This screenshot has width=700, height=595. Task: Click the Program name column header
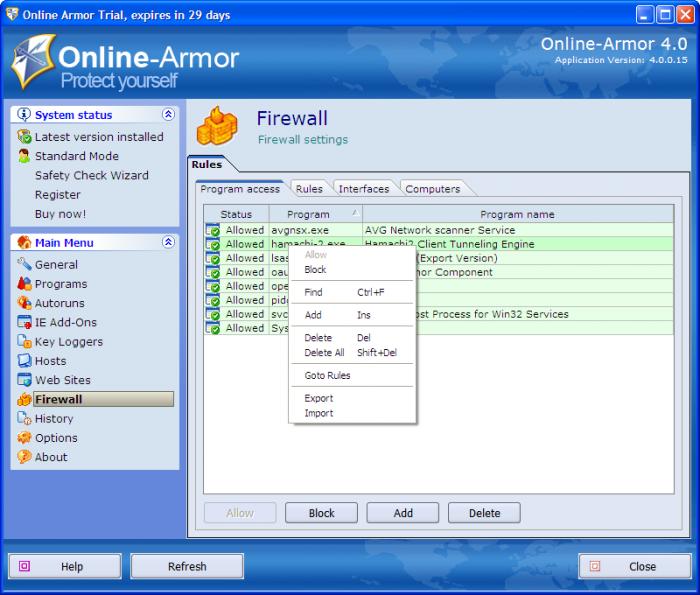tap(518, 214)
